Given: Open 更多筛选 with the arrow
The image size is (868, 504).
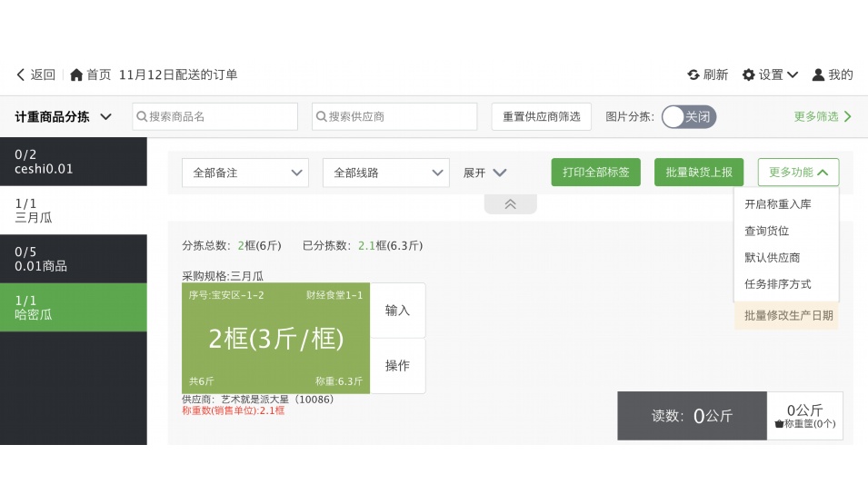Looking at the screenshot, I should (847, 116).
